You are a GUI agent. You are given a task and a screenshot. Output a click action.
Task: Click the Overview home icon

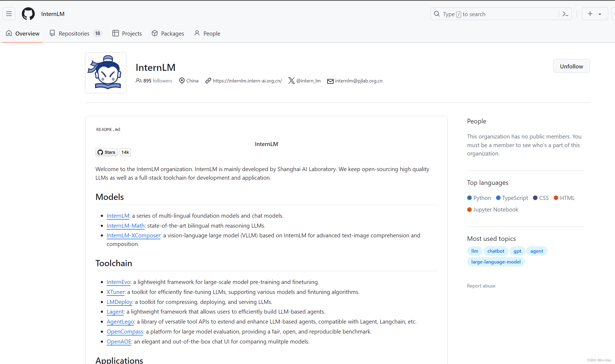tap(9, 33)
